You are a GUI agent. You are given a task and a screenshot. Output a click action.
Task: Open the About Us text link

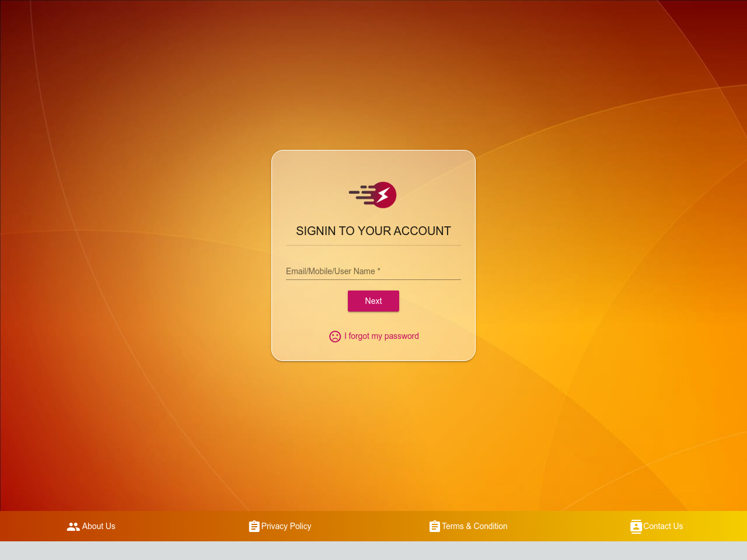(x=99, y=526)
